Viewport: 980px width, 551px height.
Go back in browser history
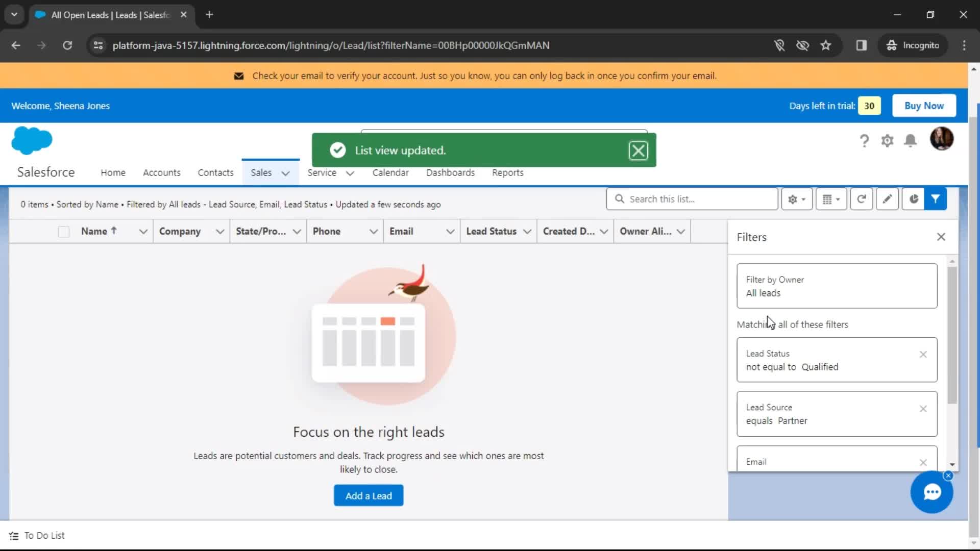tap(16, 45)
